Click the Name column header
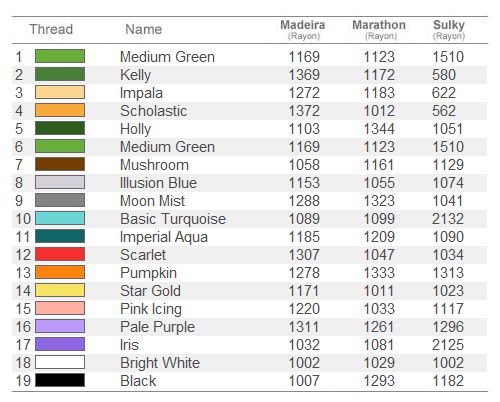Viewport: 500px width, 402px height. coord(144,29)
